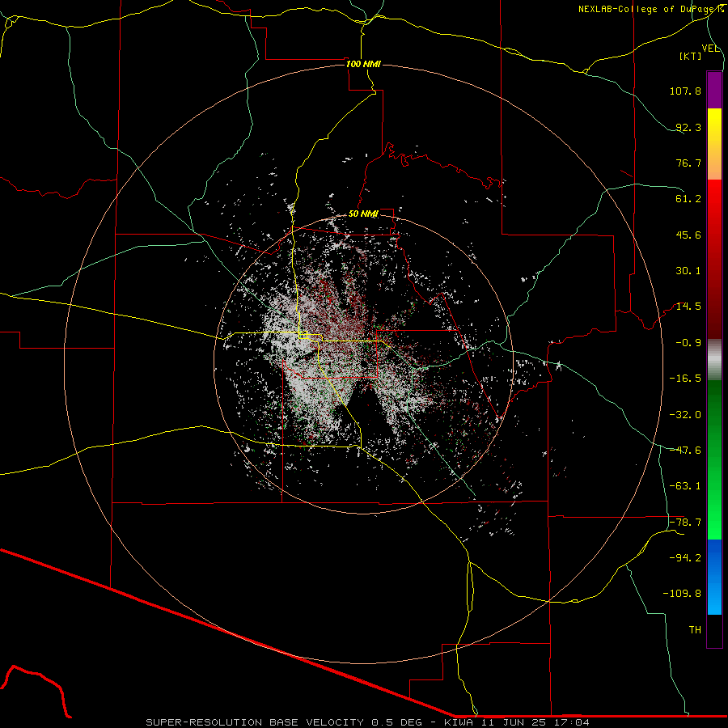Click the -47.6 velocity scale value

[x=685, y=451]
